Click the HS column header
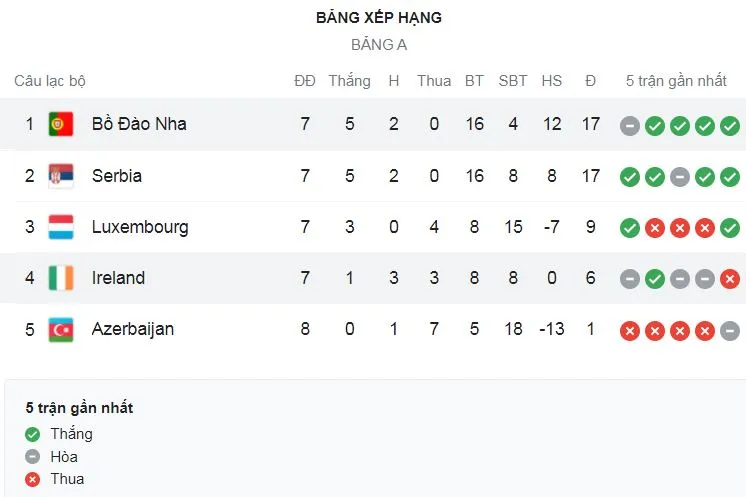This screenshot has height=497, width=746. [x=551, y=81]
